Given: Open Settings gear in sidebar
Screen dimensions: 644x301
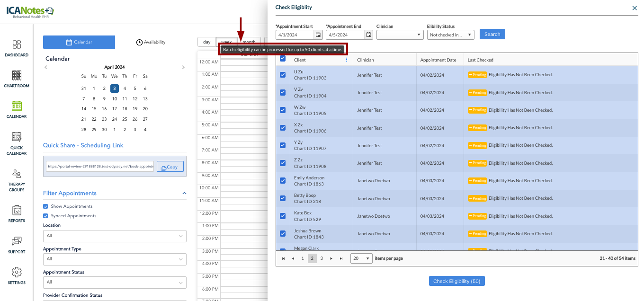Looking at the screenshot, I should click(17, 275).
